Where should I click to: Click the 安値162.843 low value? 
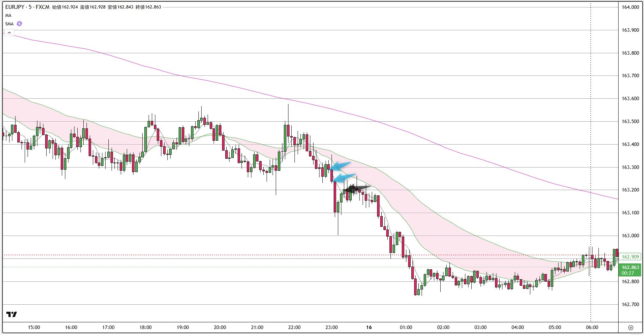(x=120, y=7)
